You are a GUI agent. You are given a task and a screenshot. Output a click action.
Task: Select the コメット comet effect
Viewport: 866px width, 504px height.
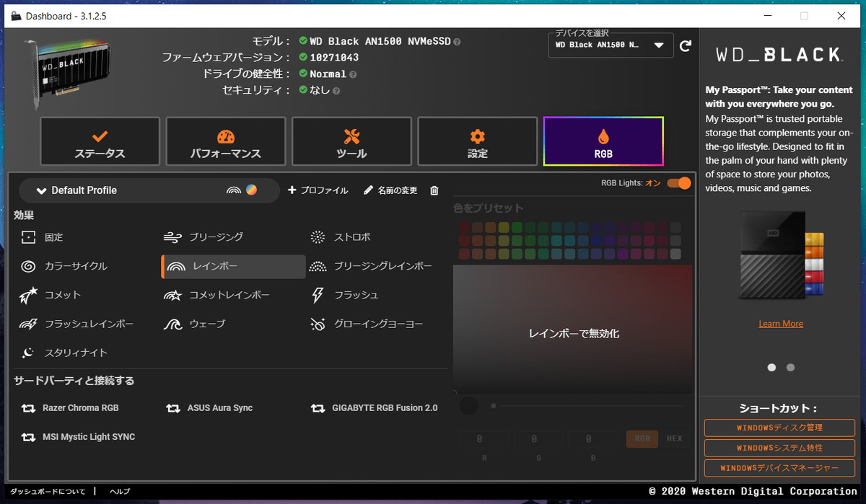51,295
